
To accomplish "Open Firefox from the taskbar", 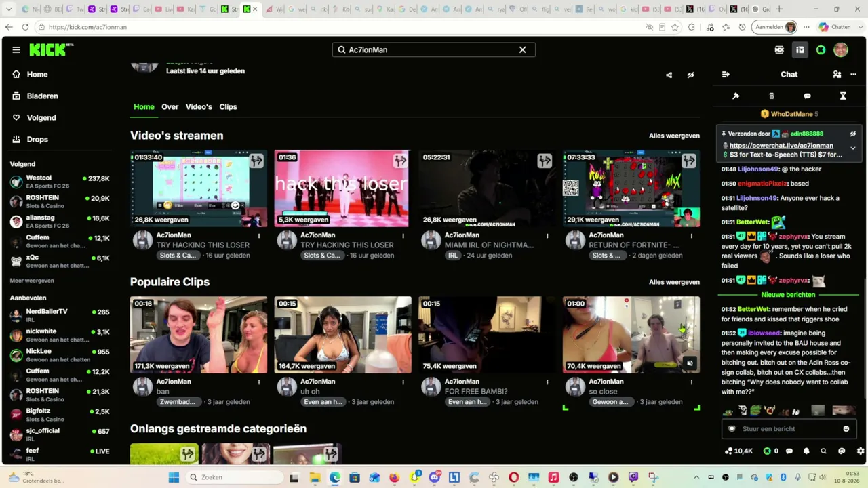I will tap(394, 477).
